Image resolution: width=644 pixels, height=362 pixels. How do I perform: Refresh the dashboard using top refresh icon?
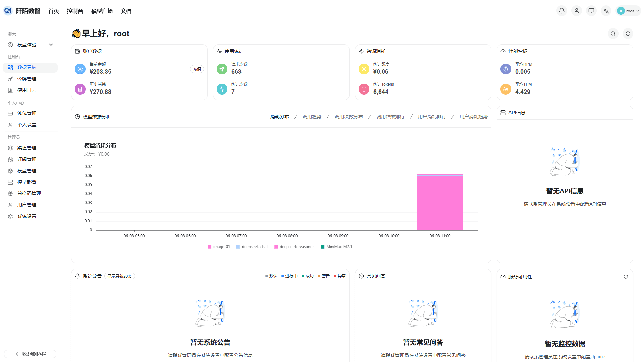[x=628, y=34]
